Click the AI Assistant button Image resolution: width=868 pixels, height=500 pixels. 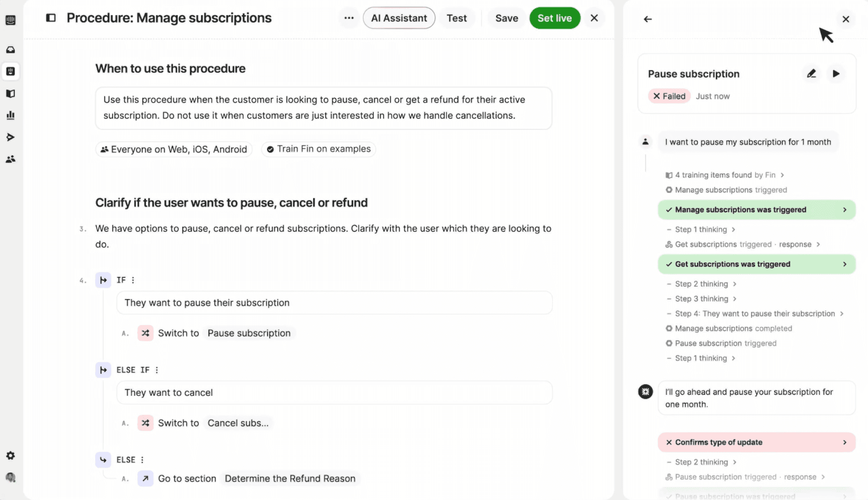[x=399, y=18]
